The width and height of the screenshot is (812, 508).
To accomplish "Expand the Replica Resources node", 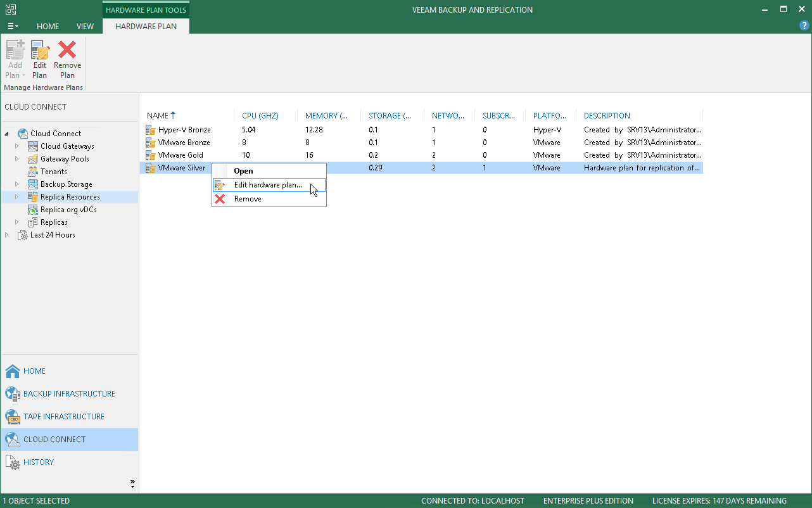I will (17, 197).
